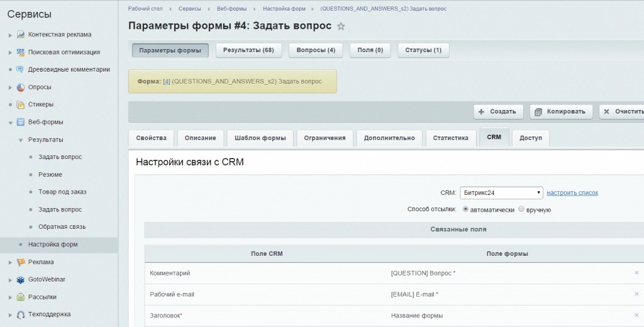This screenshot has height=327, width=644.
Task: Click the Стикеры sticker icon
Action: (21, 104)
